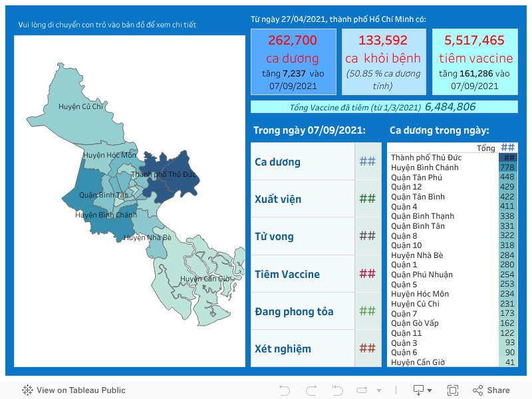Click the 133,592 ca khỏi bệnh card
The height and width of the screenshot is (399, 532).
[384, 62]
